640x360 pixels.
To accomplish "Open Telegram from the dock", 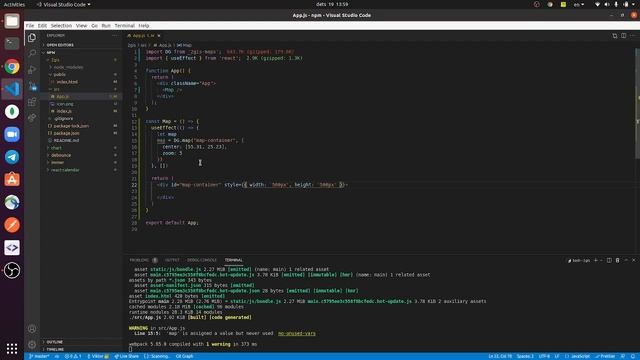I will [x=12, y=157].
